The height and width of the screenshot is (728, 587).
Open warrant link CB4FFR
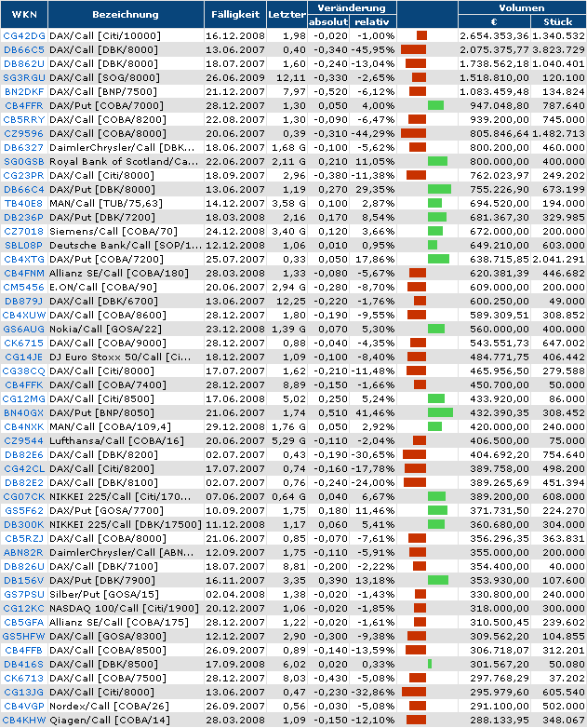tap(24, 106)
